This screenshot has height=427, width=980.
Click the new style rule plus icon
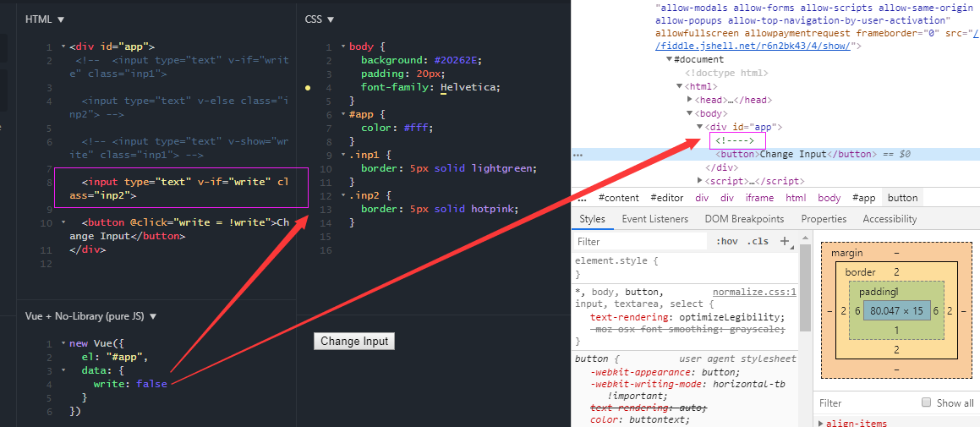(x=785, y=241)
